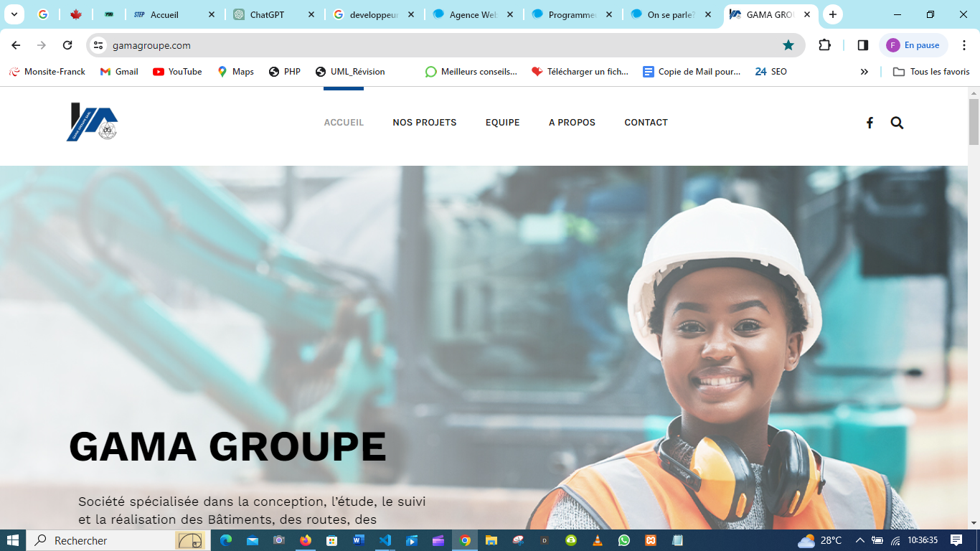980x551 pixels.
Task: Close the ChatGPT tab
Action: tap(311, 14)
